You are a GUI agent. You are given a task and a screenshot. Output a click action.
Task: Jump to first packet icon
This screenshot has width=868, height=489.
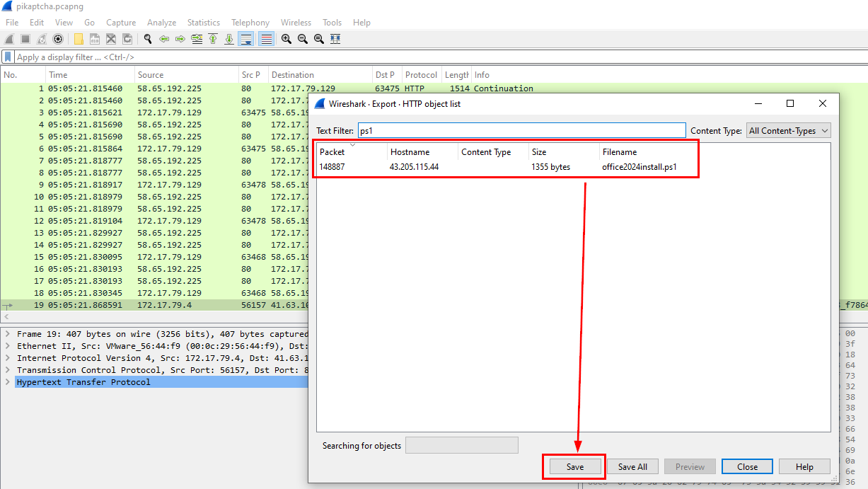[x=213, y=39]
